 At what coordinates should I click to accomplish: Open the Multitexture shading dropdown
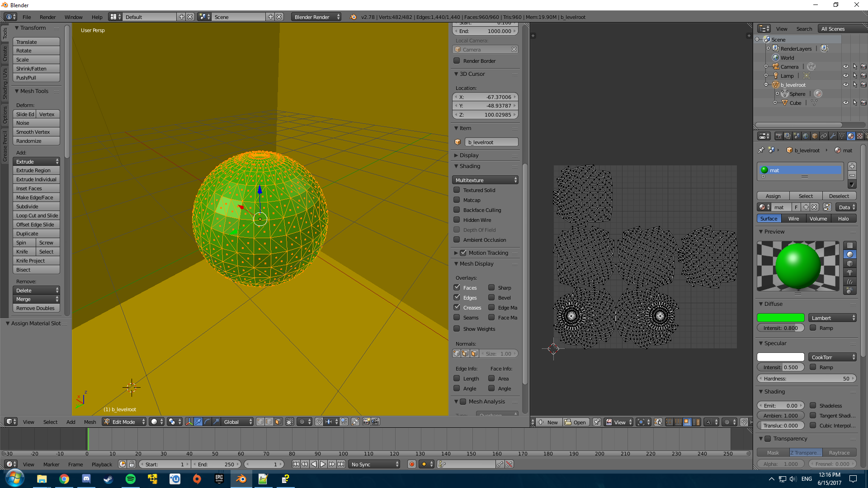[x=485, y=180]
